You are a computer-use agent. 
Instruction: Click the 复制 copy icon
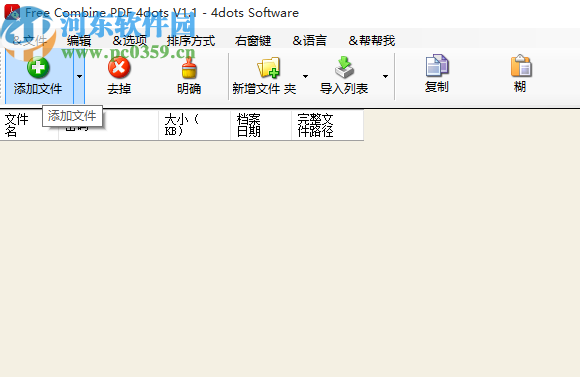coord(437,65)
